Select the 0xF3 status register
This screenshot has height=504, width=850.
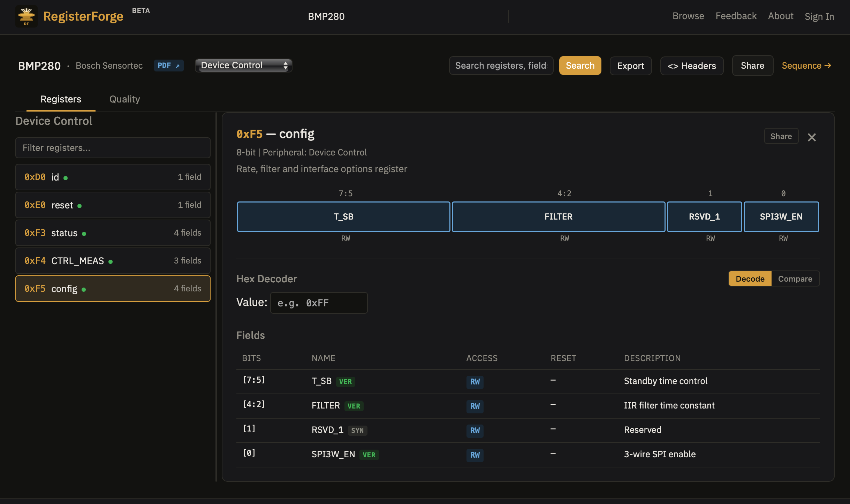click(x=113, y=233)
